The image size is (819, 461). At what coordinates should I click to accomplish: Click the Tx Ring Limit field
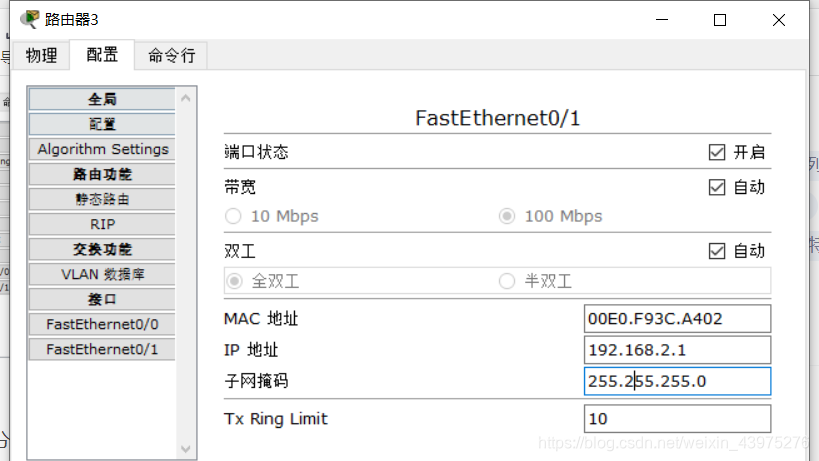coord(677,419)
